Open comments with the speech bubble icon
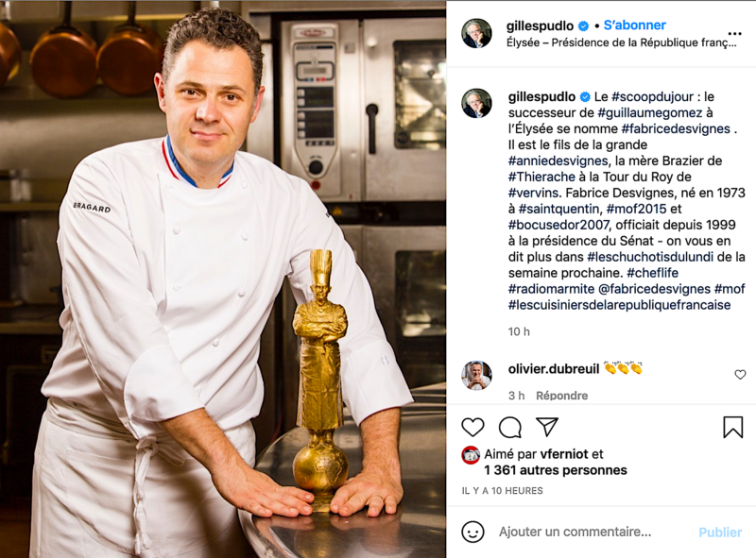Image resolution: width=756 pixels, height=558 pixels. 510,427
